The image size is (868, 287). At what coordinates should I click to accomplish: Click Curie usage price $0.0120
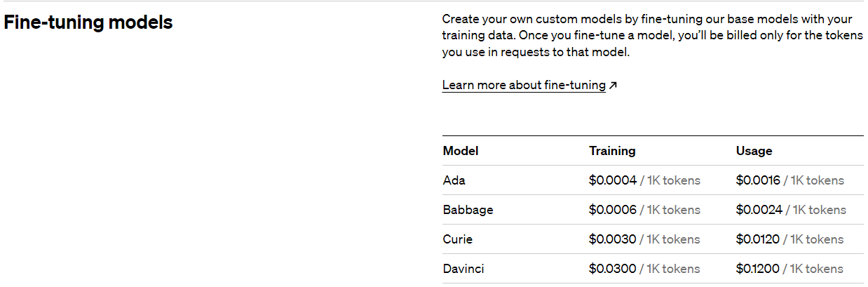[758, 239]
